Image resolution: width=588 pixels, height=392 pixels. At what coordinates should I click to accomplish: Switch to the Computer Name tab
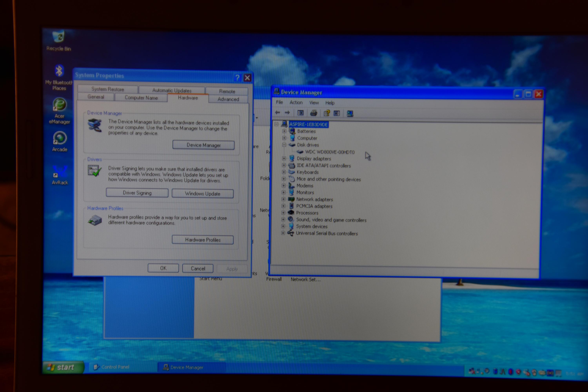[141, 98]
